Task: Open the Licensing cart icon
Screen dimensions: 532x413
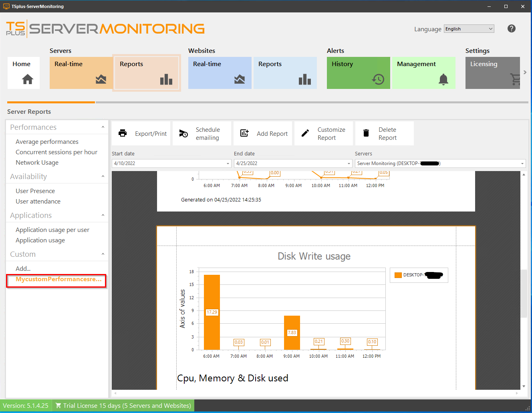Action: (x=515, y=79)
